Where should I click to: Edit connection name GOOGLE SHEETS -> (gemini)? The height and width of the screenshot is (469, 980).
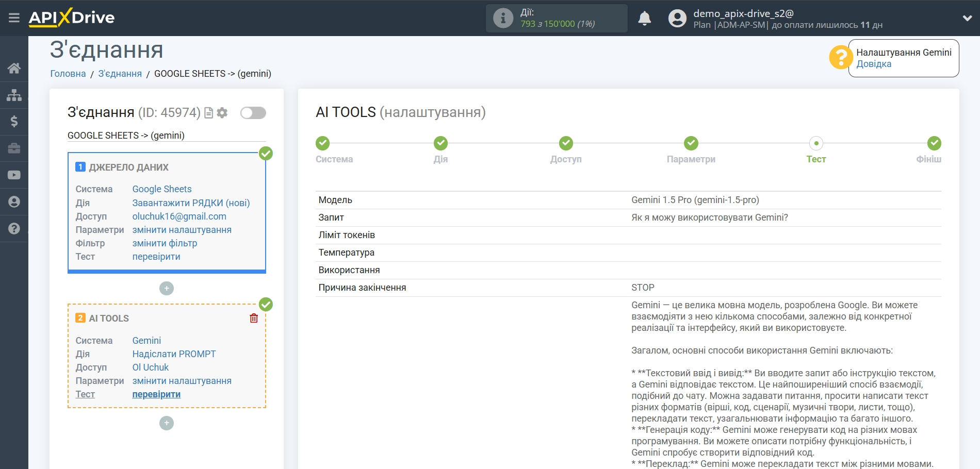[x=167, y=136]
